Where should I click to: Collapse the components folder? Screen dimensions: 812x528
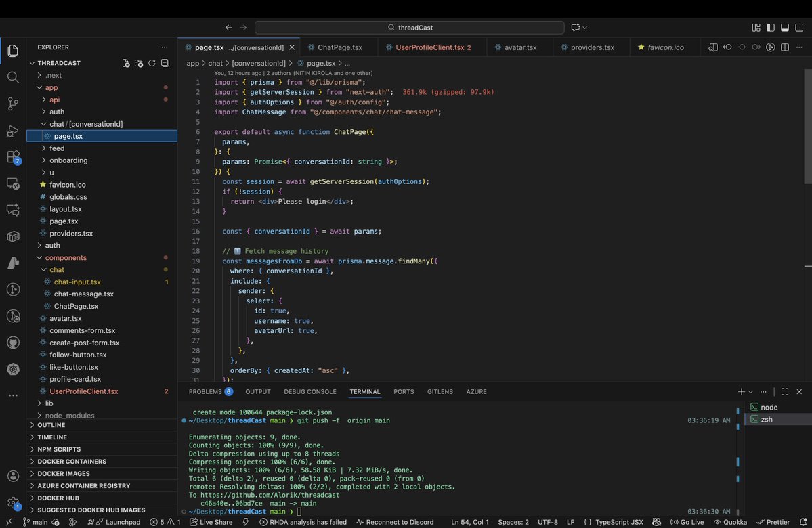102,258
